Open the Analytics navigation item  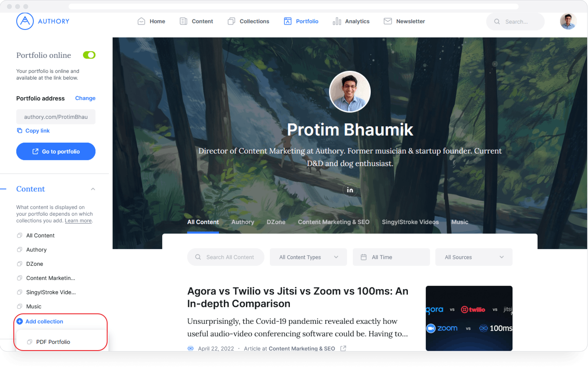pos(351,21)
